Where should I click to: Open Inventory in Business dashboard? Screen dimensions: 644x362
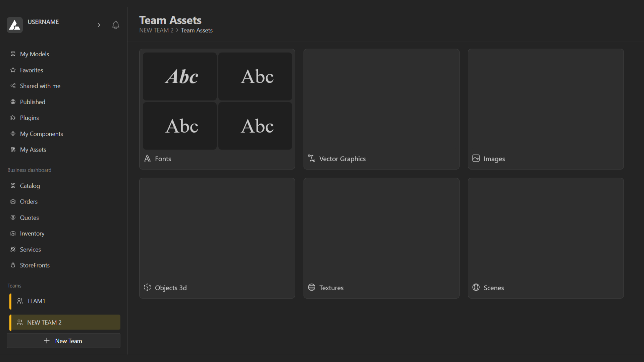pos(32,233)
